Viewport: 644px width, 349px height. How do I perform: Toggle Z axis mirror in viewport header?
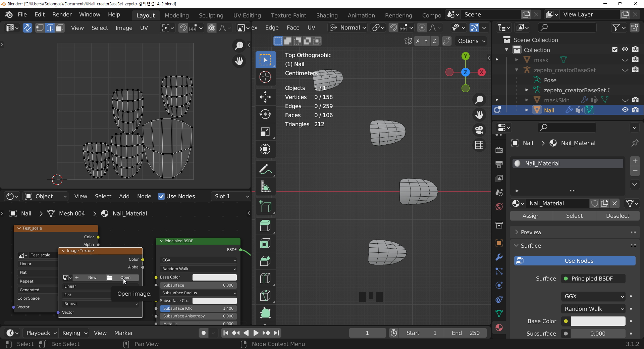[435, 41]
